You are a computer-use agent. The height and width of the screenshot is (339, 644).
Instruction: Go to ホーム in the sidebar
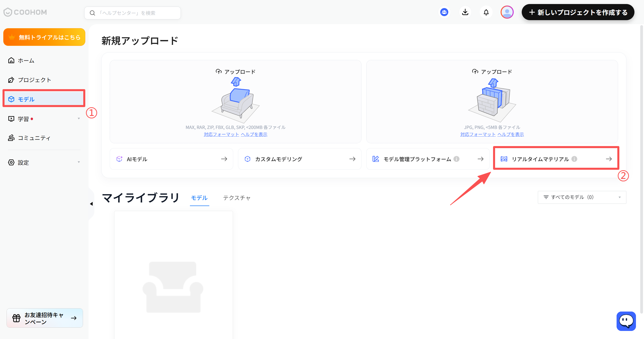click(x=44, y=60)
